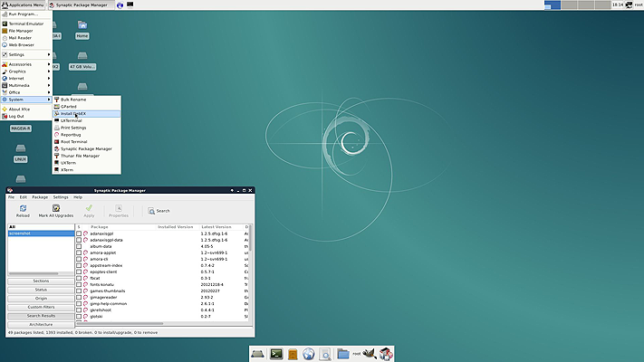Expand the Internet submenu
Screen dimensions: 644x362
[26, 79]
